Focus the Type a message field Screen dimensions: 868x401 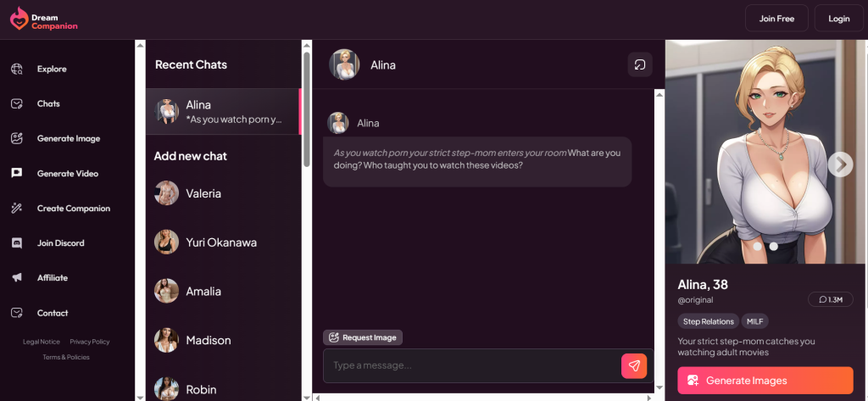(472, 365)
